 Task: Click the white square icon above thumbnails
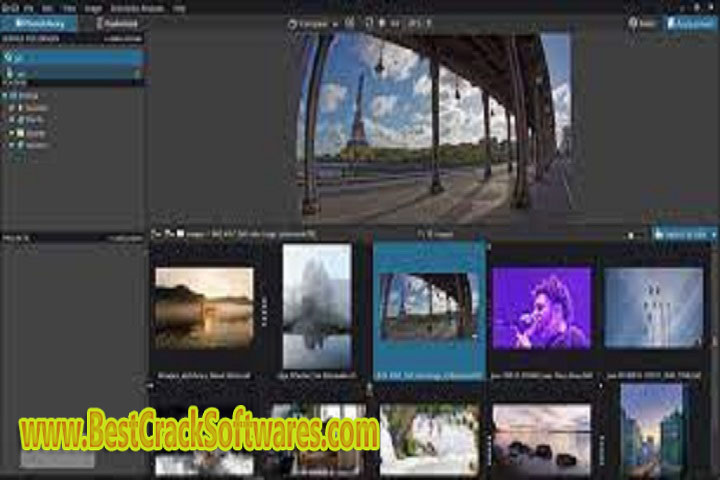(181, 233)
